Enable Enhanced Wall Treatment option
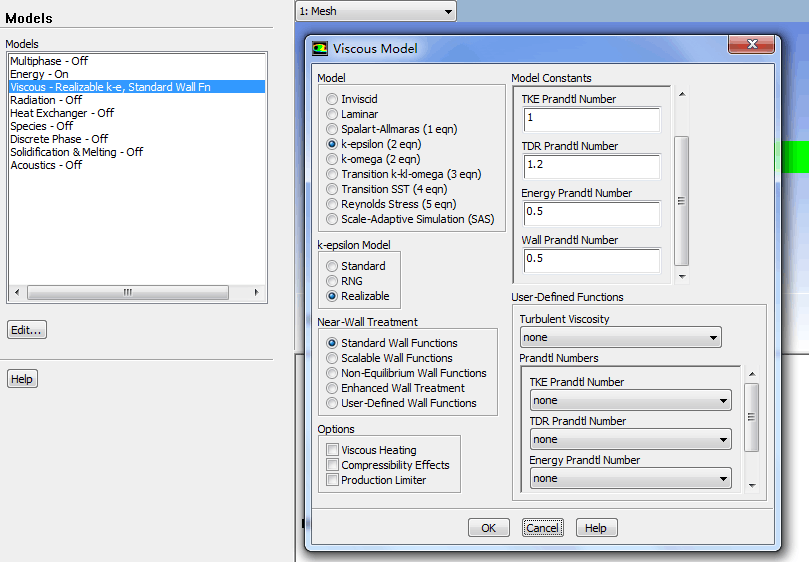 (x=332, y=388)
